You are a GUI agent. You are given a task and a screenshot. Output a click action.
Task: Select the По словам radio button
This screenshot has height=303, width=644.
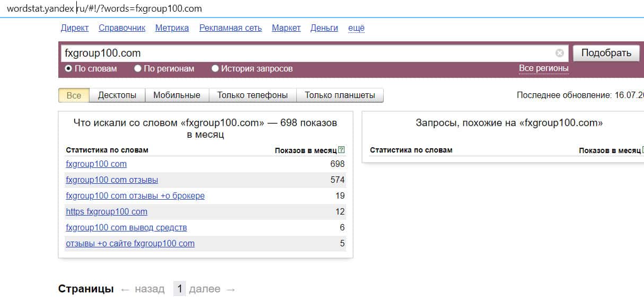point(68,68)
